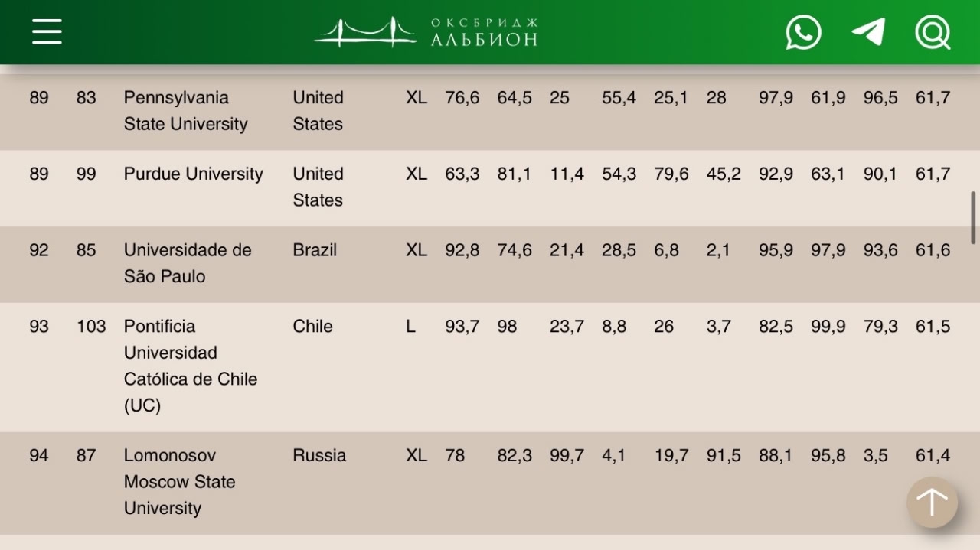Open the Telegram channel icon
The height and width of the screenshot is (550, 980).
(x=868, y=32)
